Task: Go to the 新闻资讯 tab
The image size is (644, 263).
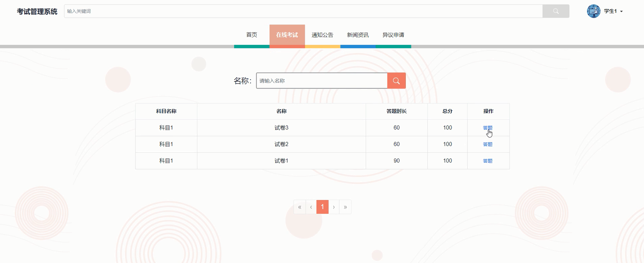Action: 358,35
